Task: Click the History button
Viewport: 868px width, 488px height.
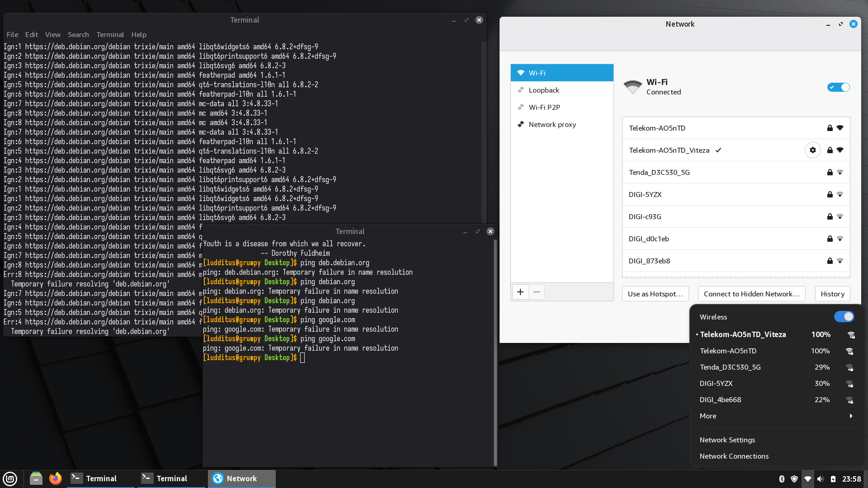Action: (832, 294)
